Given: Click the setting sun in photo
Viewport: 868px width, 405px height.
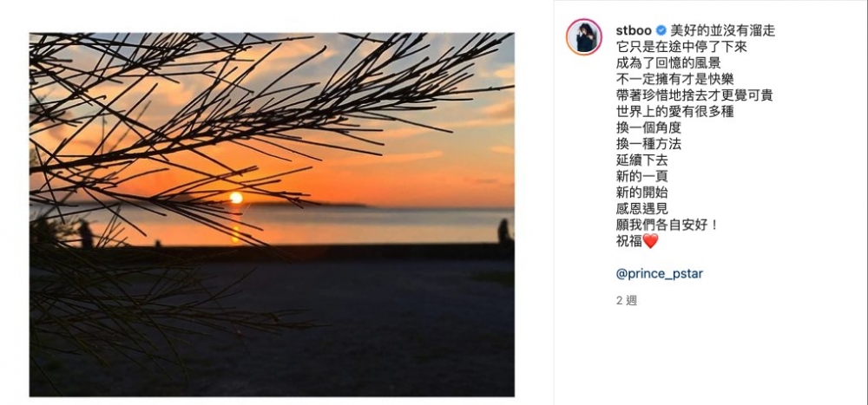Looking at the screenshot, I should tap(236, 198).
